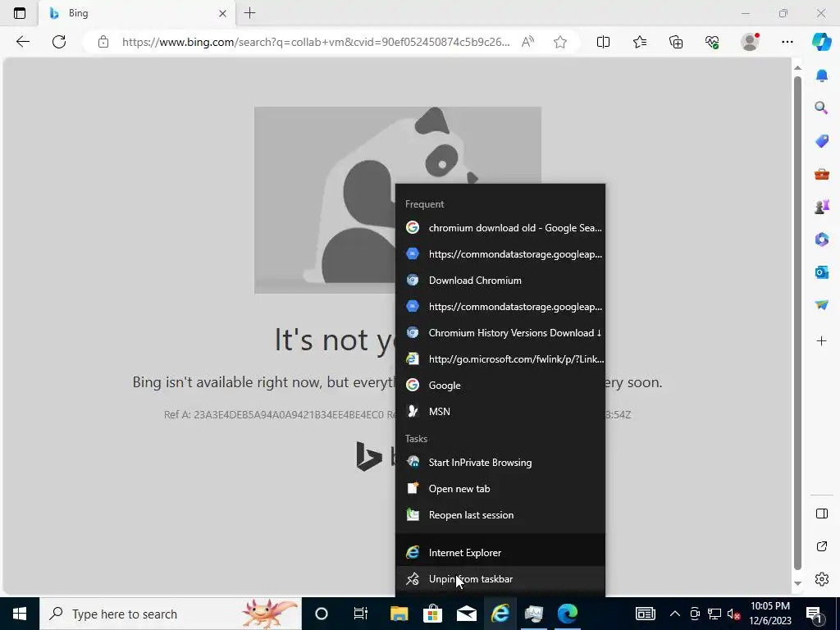Open Outlook in sidebar
The image size is (840, 630).
[822, 272]
